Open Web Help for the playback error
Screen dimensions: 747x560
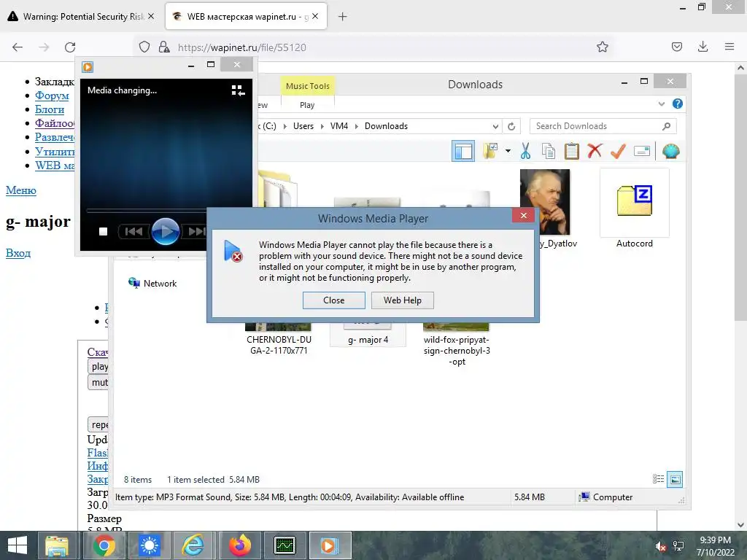[403, 300]
